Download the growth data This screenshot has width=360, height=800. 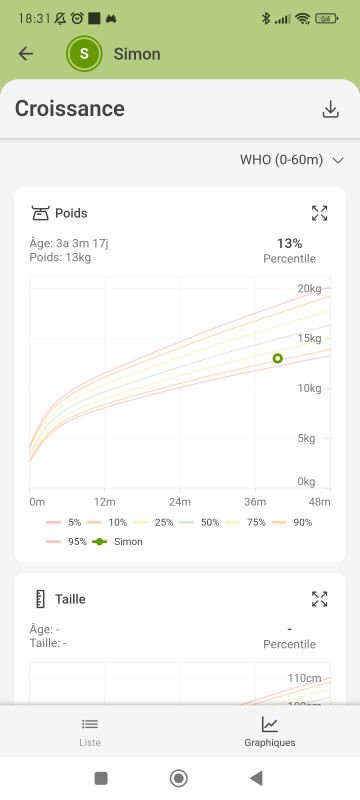[x=330, y=109]
